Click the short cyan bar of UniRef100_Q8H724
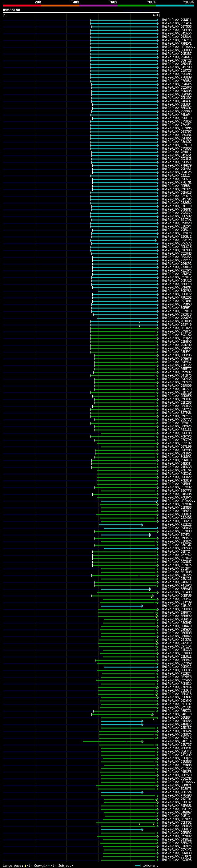This screenshot has height=868, width=197. [x=122, y=792]
